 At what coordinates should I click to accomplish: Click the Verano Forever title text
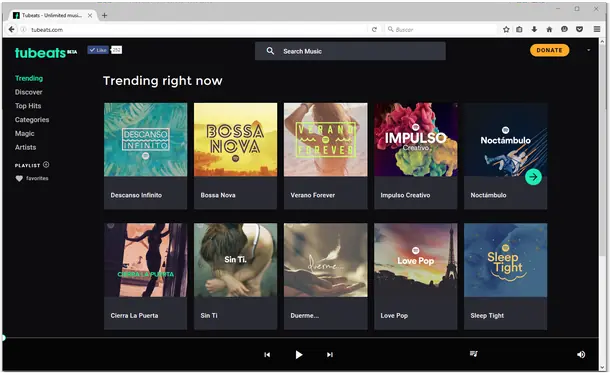313,195
